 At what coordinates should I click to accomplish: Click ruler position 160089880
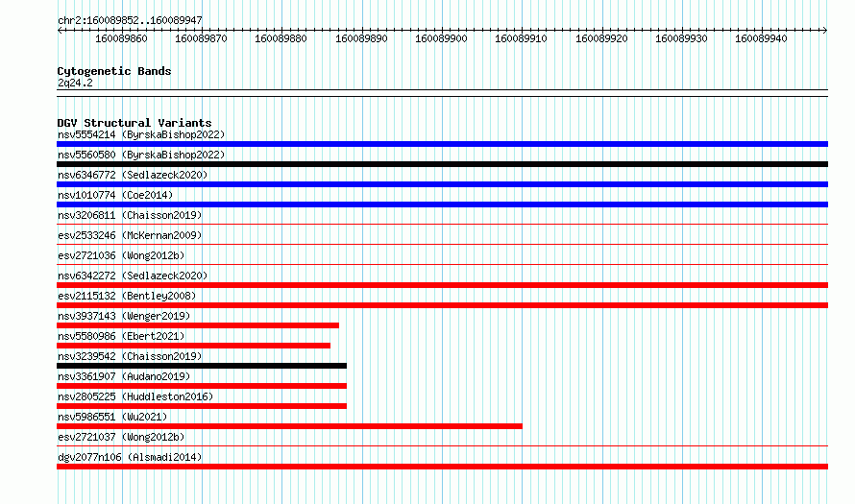[281, 38]
